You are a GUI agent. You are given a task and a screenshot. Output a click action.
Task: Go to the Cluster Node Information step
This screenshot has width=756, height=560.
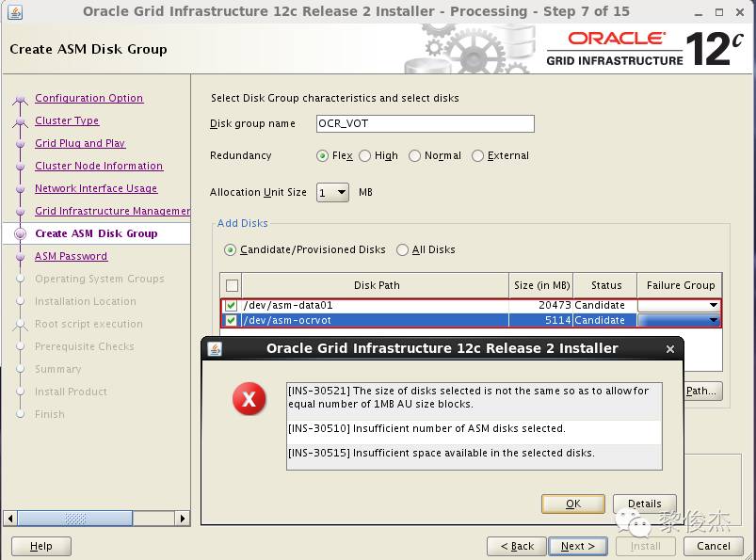click(99, 167)
